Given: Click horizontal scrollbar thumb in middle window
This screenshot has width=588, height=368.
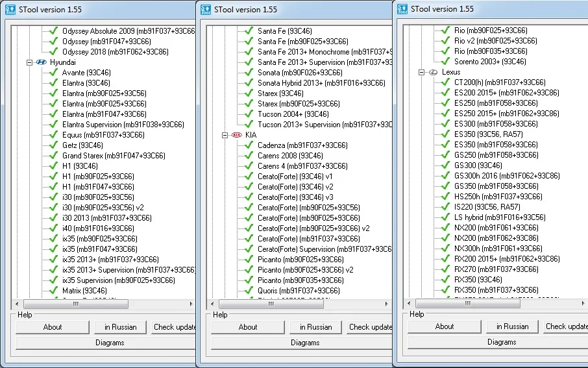Looking at the screenshot, I should pyautogui.click(x=271, y=304).
